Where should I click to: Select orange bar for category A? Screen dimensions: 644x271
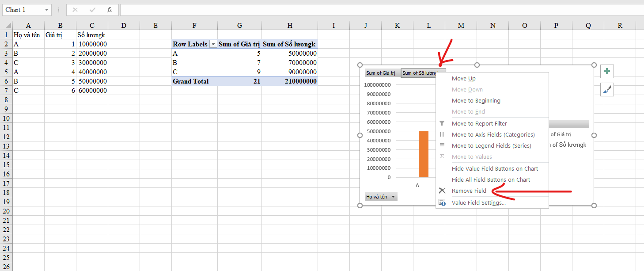[424, 154]
